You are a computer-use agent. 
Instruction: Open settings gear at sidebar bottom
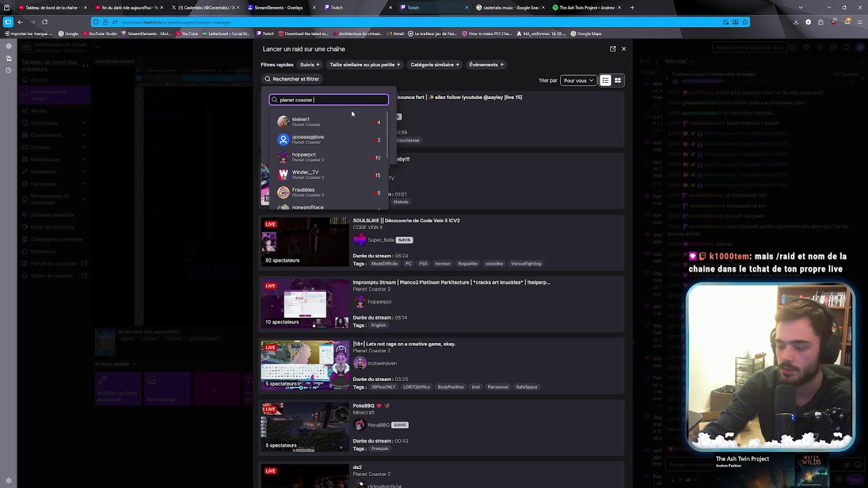coord(8,481)
